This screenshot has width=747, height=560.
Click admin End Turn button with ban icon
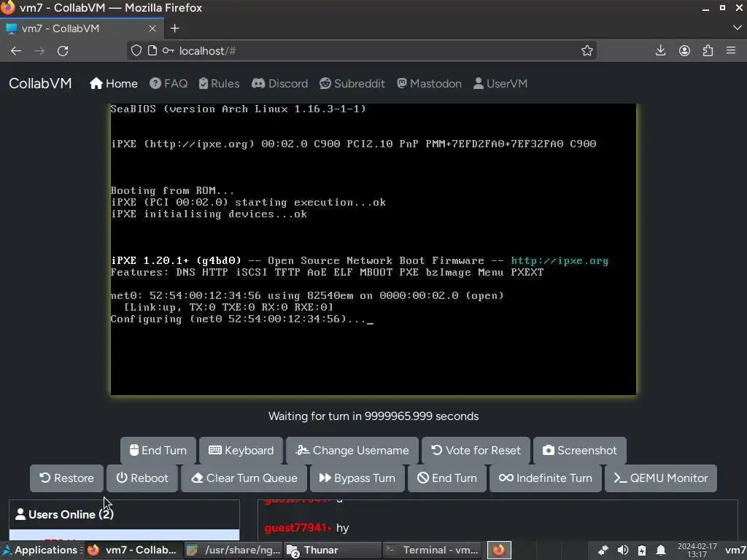pyautogui.click(x=447, y=478)
